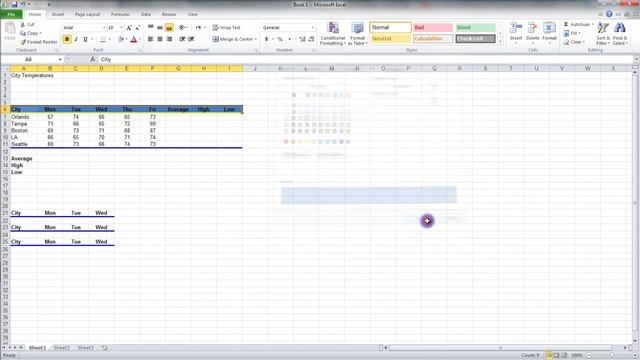The image size is (640, 360).
Task: Click the Cut command
Action: point(28,24)
